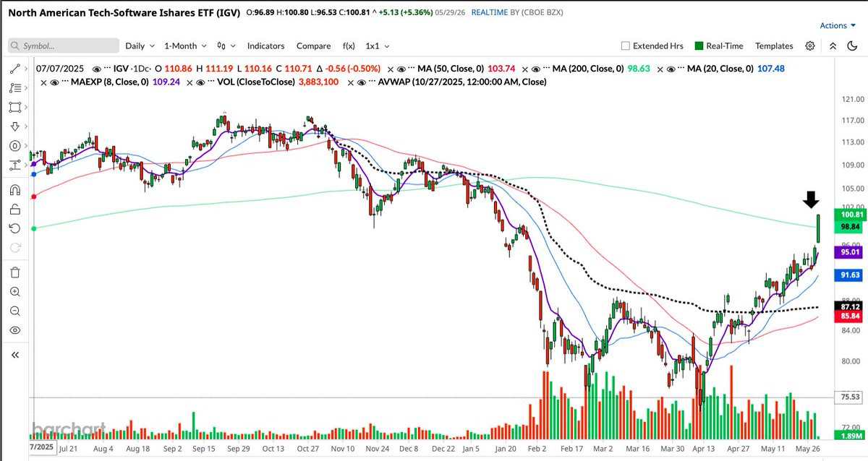Toggle the Real-Time checkbox
The height and width of the screenshot is (461, 868).
(699, 46)
